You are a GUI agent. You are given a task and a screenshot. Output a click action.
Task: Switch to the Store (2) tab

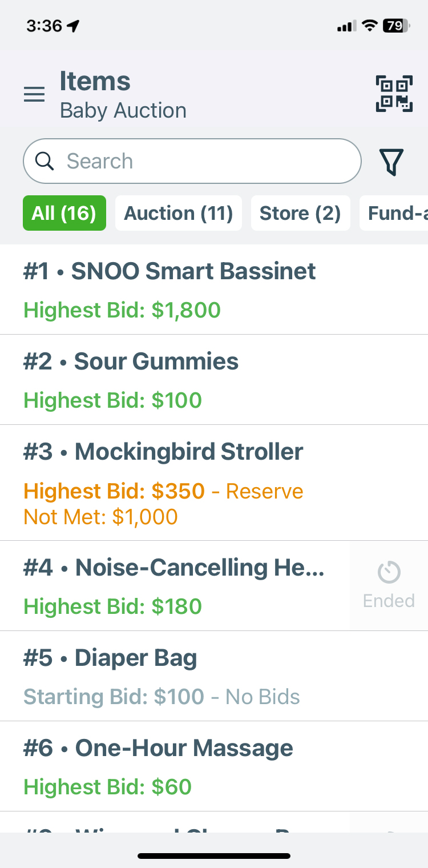[300, 213]
